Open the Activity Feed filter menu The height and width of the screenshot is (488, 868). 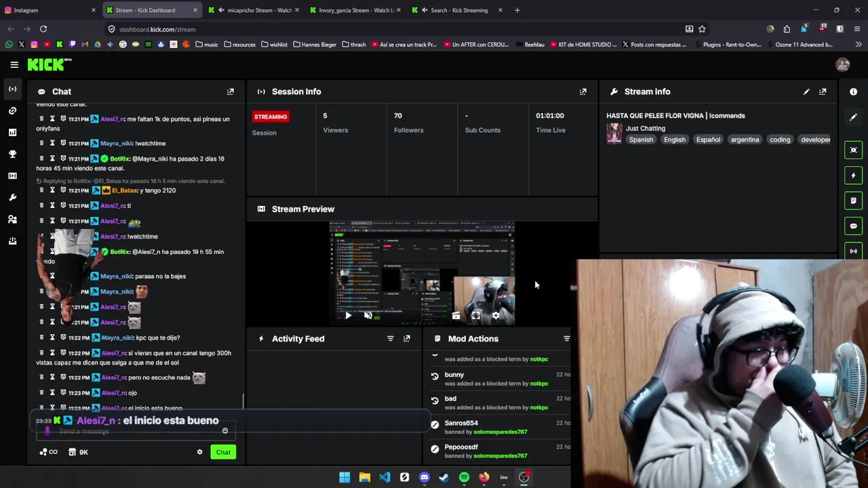point(391,339)
